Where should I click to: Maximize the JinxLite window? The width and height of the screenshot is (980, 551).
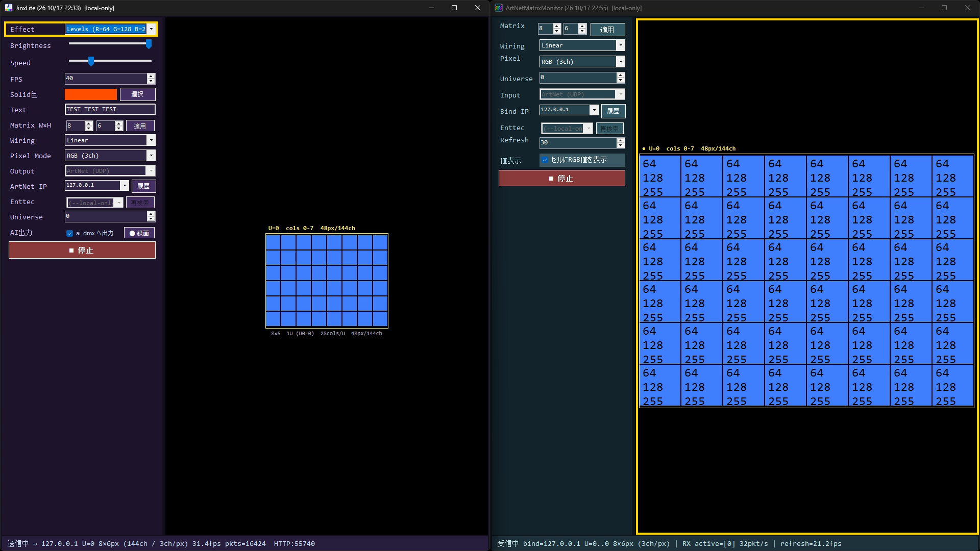(454, 8)
